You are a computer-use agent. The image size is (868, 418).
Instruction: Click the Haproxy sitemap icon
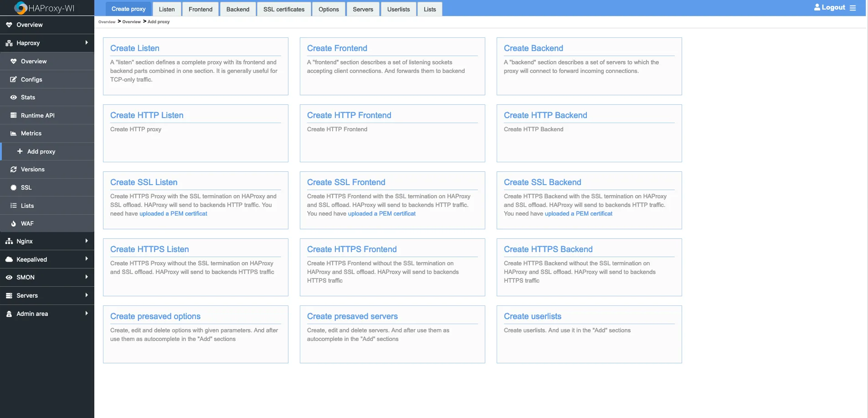pyautogui.click(x=9, y=43)
